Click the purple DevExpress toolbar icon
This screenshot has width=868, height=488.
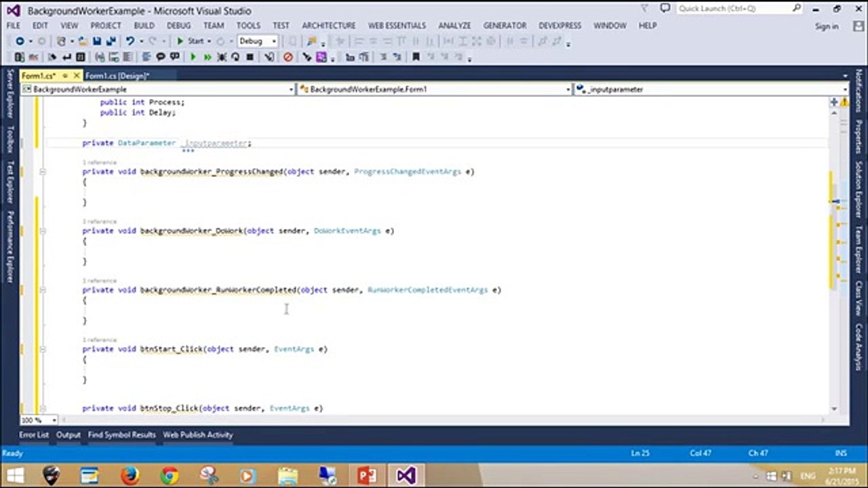tap(321, 57)
